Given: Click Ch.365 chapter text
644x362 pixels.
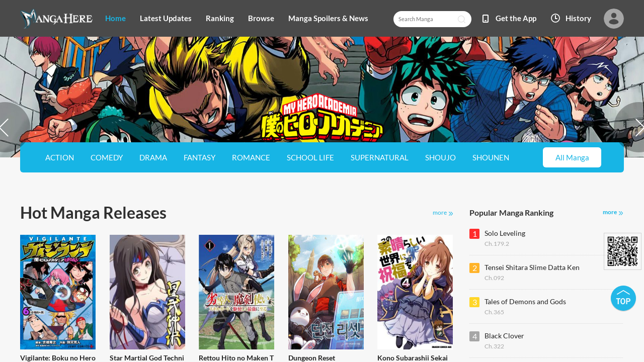Looking at the screenshot, I should (494, 312).
